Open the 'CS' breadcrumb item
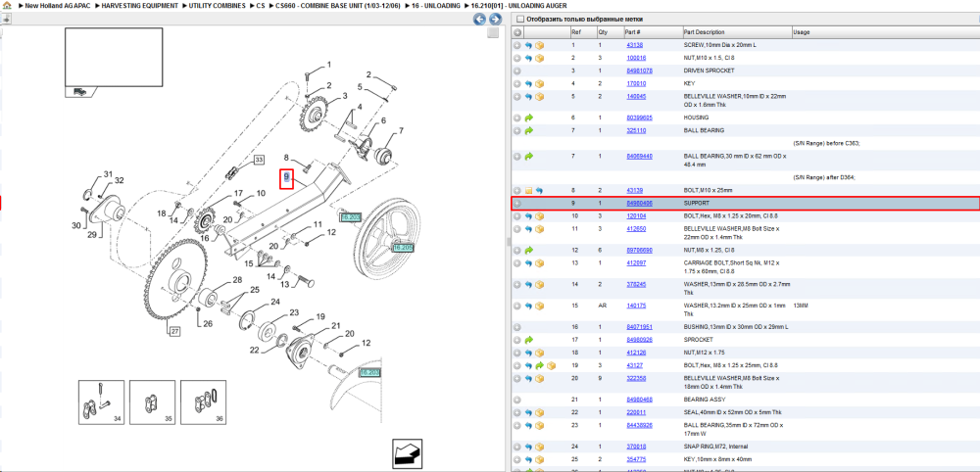Viewport: 980px width, 472px height. [x=261, y=5]
